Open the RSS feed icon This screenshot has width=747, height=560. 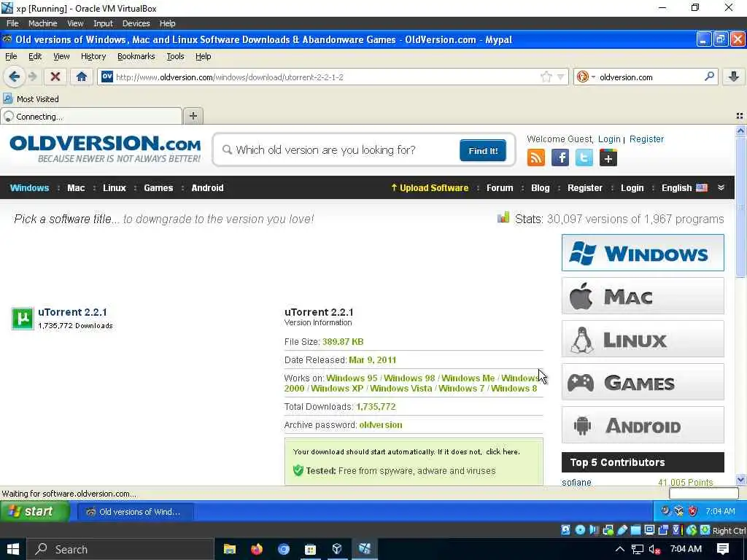pos(536,157)
